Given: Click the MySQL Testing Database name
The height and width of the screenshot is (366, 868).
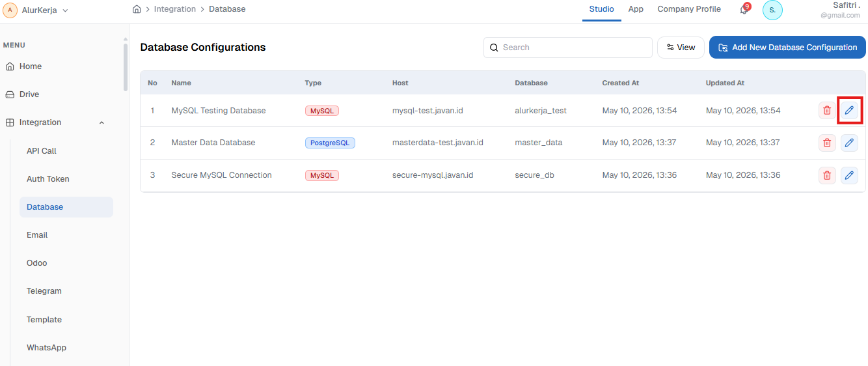Looking at the screenshot, I should [219, 111].
